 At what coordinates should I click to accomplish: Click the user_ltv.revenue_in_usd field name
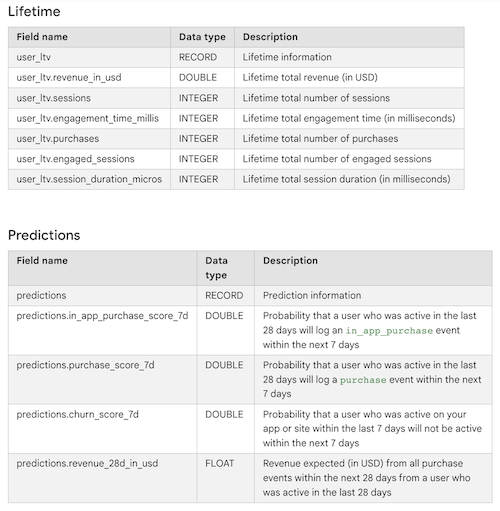[69, 78]
